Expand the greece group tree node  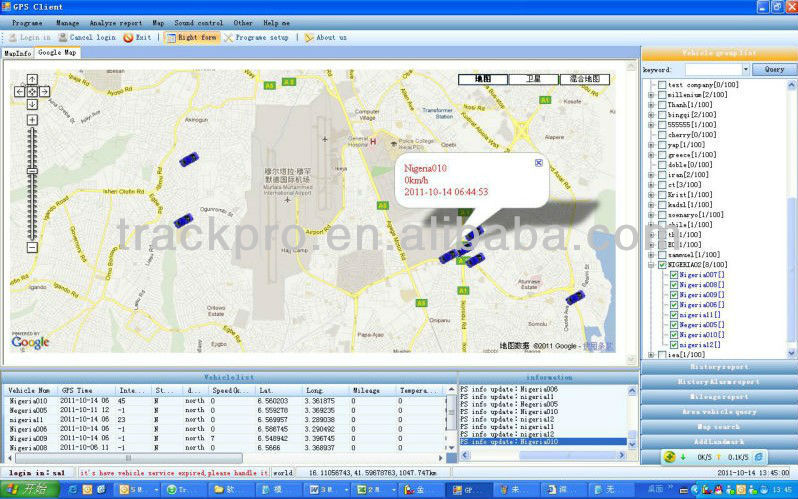tap(651, 155)
